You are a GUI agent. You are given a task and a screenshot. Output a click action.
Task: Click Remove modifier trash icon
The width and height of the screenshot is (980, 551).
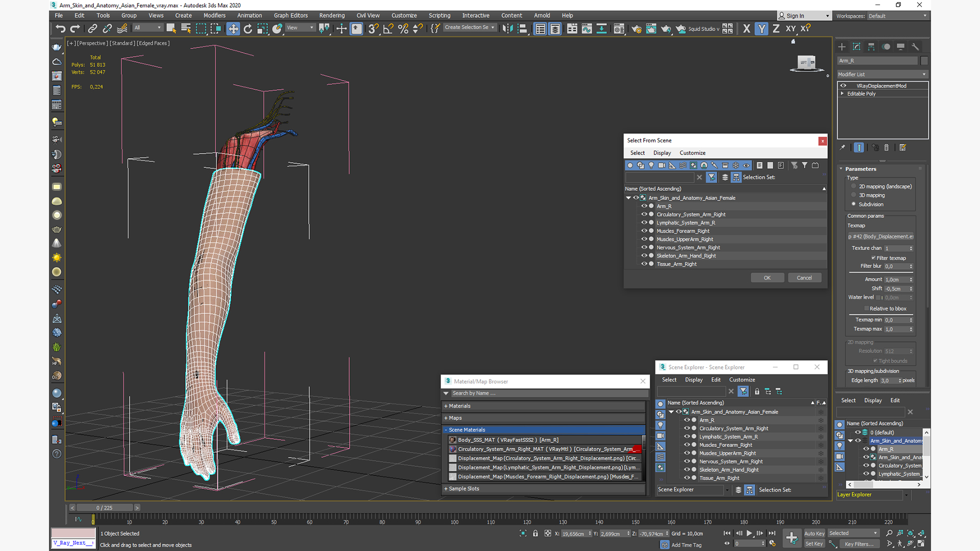(887, 147)
